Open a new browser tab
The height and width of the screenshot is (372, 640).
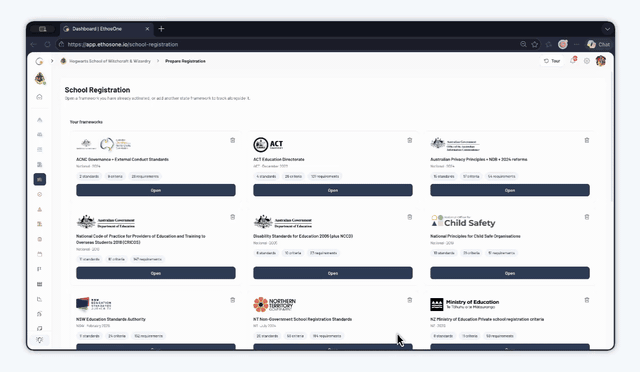click(x=161, y=29)
